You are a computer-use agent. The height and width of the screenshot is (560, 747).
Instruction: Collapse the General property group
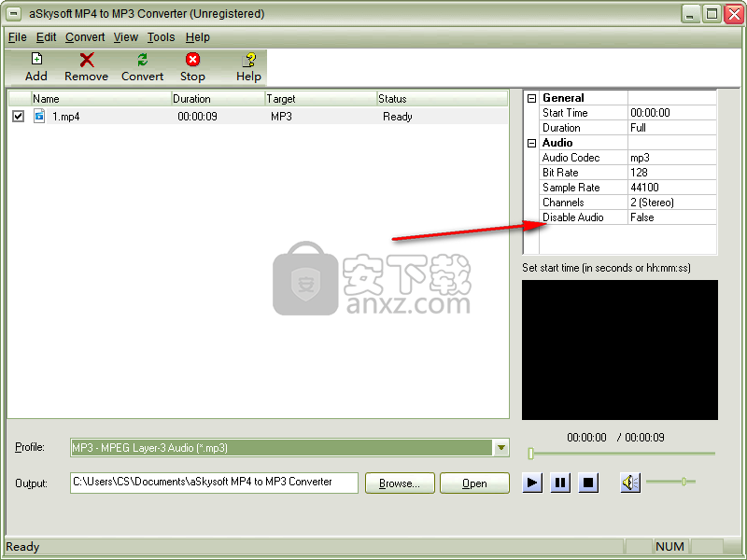pos(531,98)
